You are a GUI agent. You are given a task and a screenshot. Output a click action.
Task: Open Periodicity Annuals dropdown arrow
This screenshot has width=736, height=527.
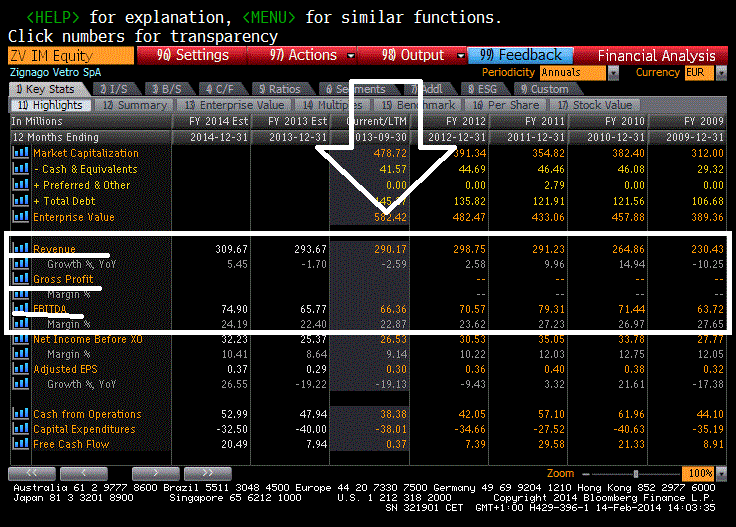613,73
